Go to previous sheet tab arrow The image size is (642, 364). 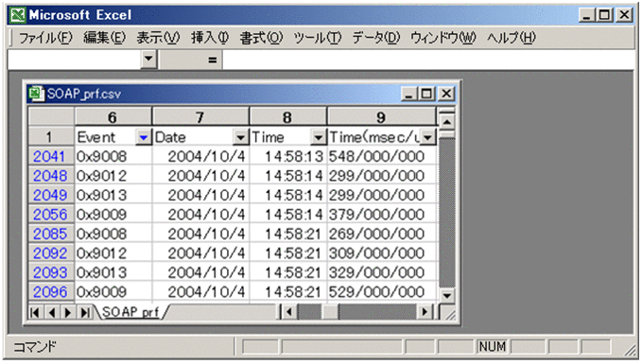[52, 312]
